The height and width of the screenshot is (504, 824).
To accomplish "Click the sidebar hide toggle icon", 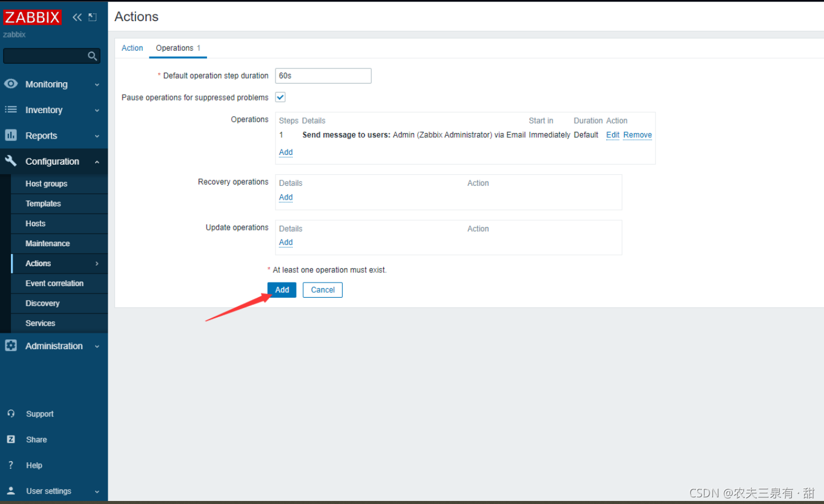I will pyautogui.click(x=93, y=17).
